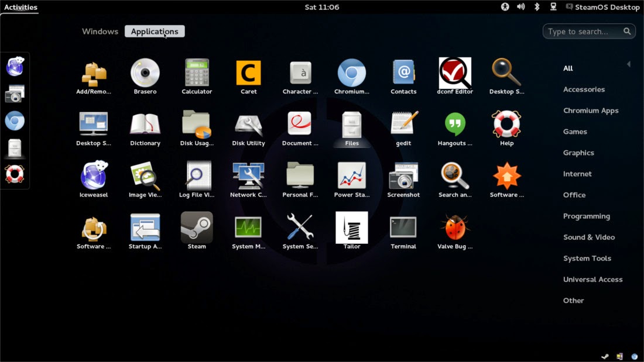Image resolution: width=644 pixels, height=362 pixels.
Task: Launch the Iceweasel web browser
Action: click(x=94, y=178)
